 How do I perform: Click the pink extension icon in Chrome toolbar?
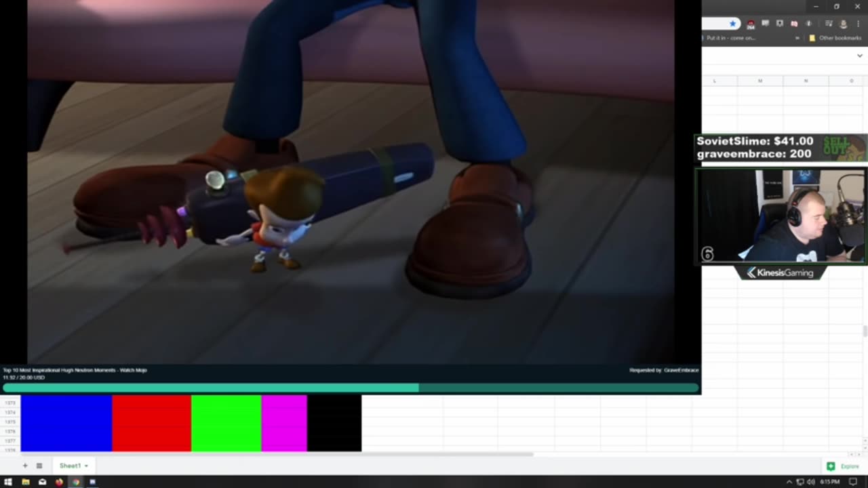click(x=794, y=24)
